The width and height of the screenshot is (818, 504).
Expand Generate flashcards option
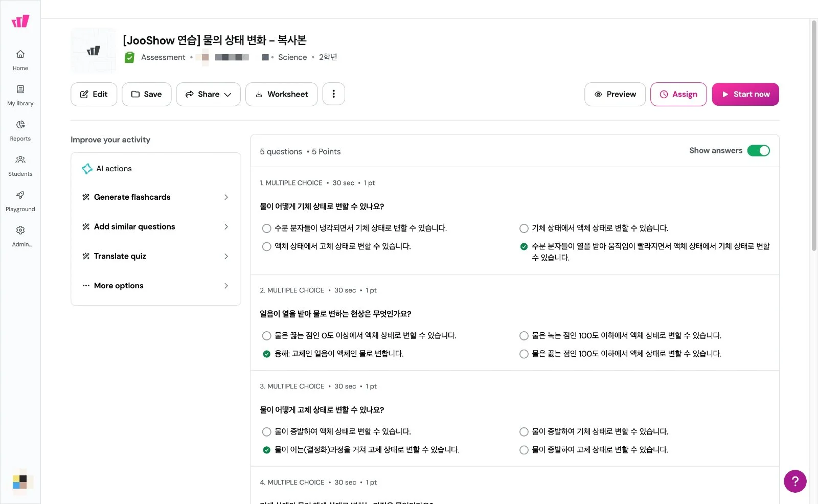(156, 197)
